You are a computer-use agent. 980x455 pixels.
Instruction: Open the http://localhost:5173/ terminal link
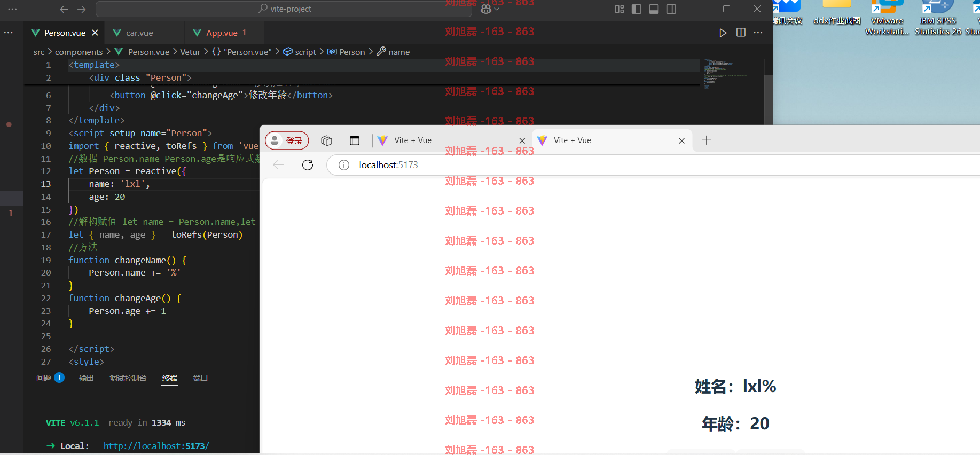click(156, 446)
